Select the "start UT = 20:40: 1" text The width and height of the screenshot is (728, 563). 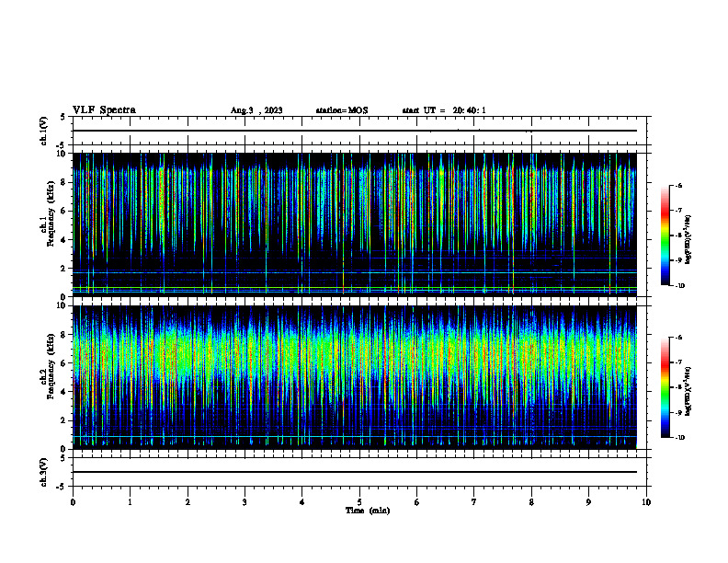[444, 110]
